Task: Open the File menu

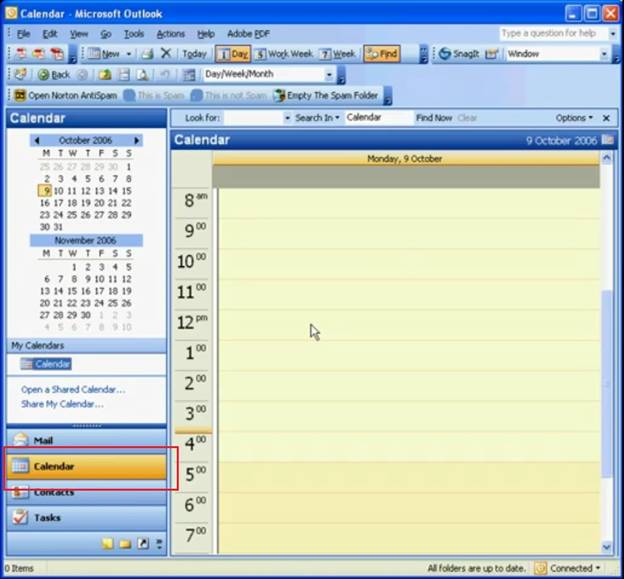Action: click(23, 34)
